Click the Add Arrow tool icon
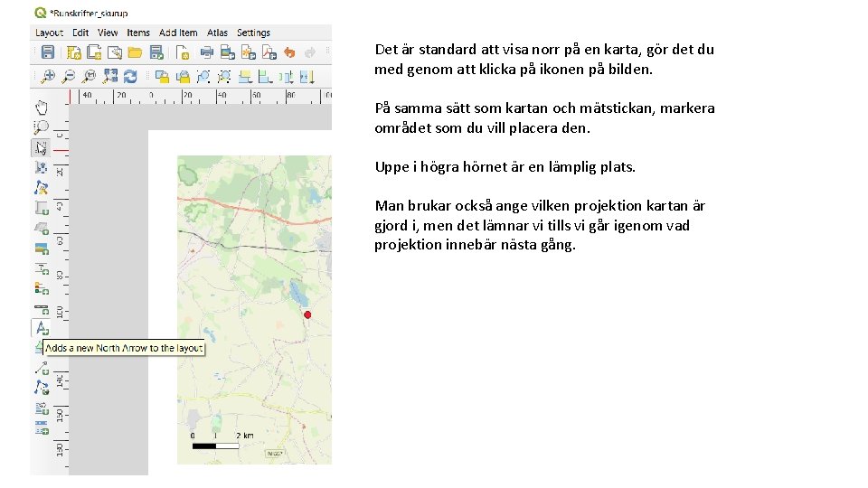This screenshot has height=488, width=868. pos(42,368)
